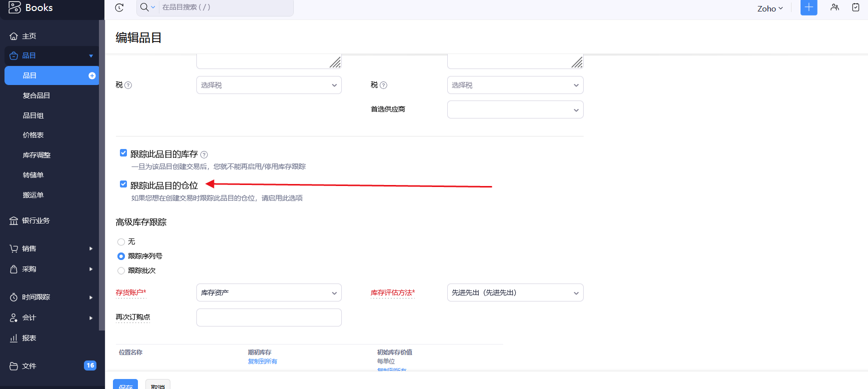Viewport: 868px width, 389px height.
Task: Select the 跟踪批次 radio option
Action: [121, 270]
